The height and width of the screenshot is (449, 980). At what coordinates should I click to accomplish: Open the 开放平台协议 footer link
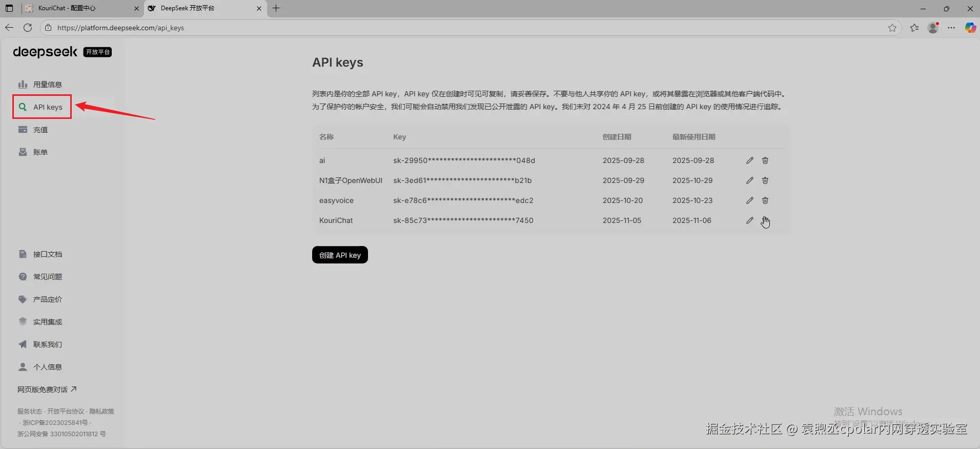[66, 412]
